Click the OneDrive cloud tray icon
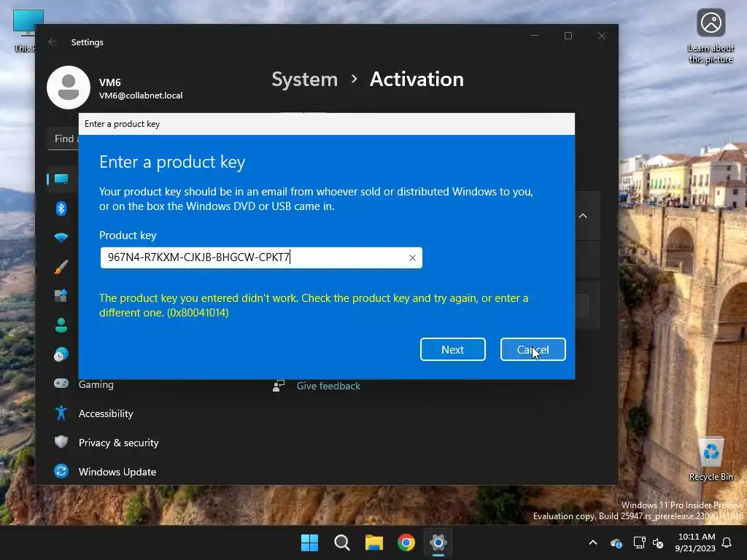The image size is (747, 560). [x=616, y=542]
